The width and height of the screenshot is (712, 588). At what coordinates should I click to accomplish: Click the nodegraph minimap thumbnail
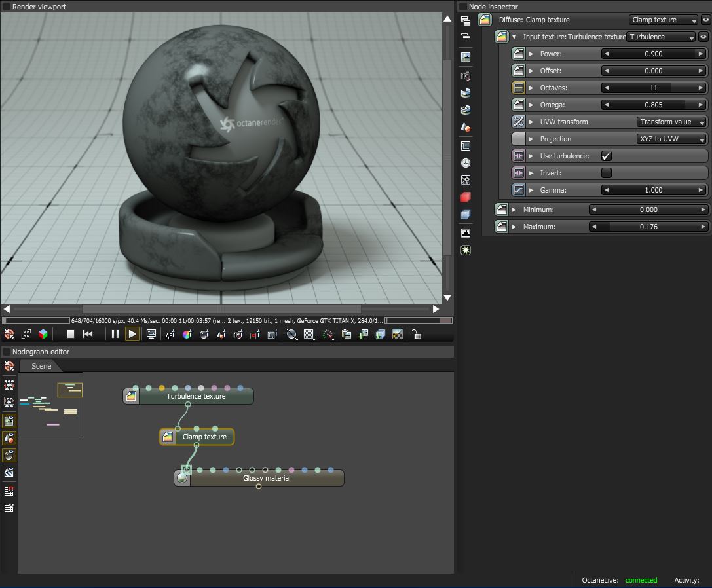coord(50,404)
